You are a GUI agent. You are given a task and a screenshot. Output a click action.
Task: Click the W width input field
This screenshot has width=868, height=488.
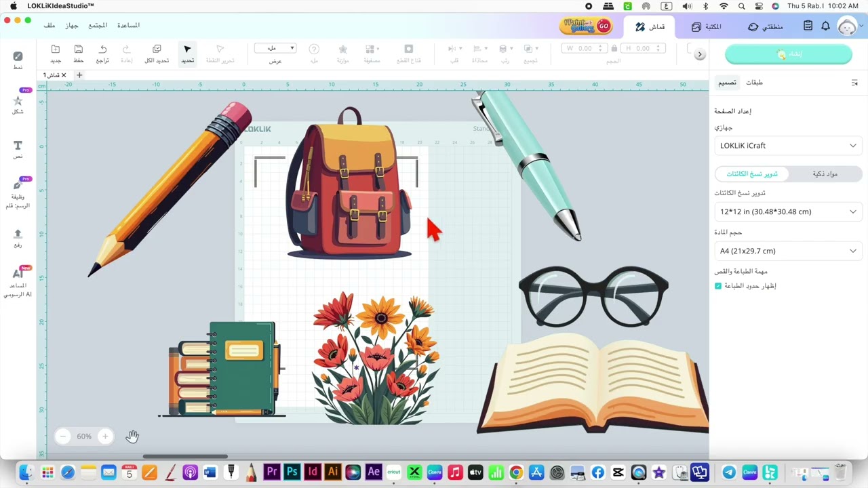point(585,48)
